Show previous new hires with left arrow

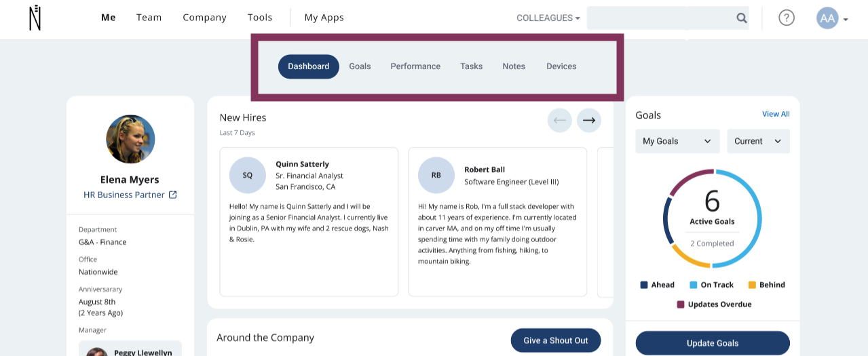[560, 120]
